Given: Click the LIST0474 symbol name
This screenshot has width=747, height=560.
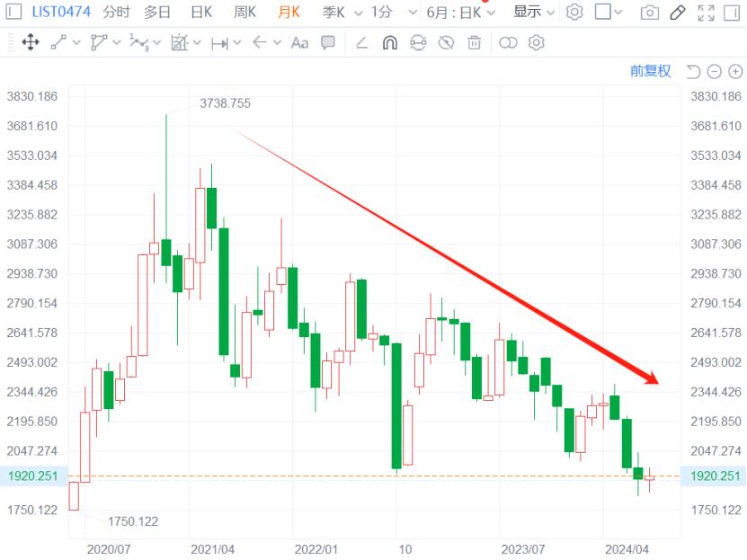Looking at the screenshot, I should pos(61,13).
